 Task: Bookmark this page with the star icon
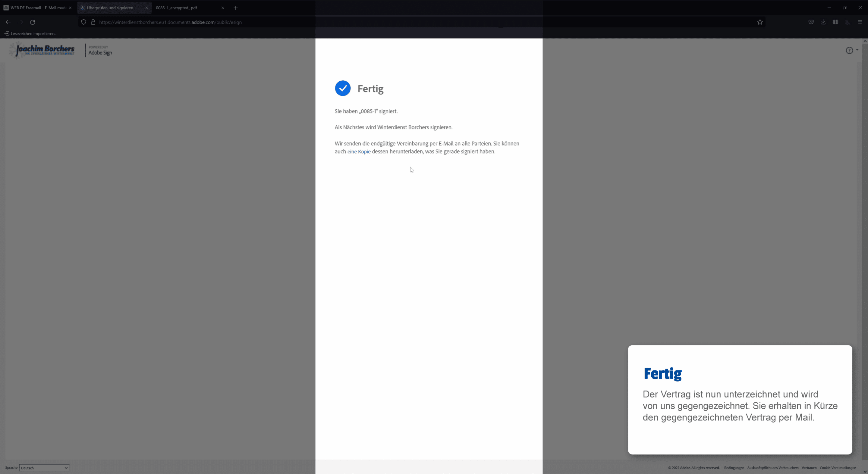click(x=760, y=22)
